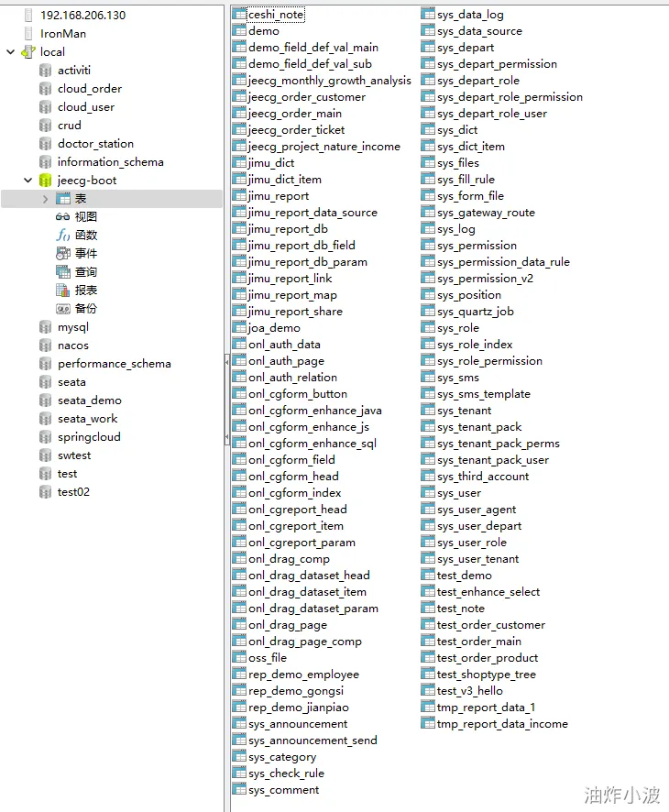
Task: Click the oss_file table icon
Action: [239, 658]
